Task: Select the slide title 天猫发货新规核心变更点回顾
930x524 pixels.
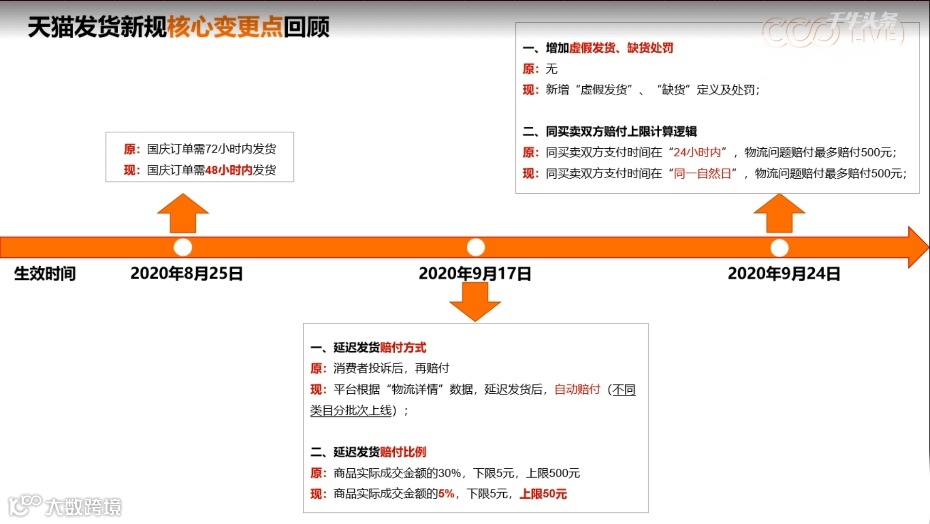Action: point(179,27)
